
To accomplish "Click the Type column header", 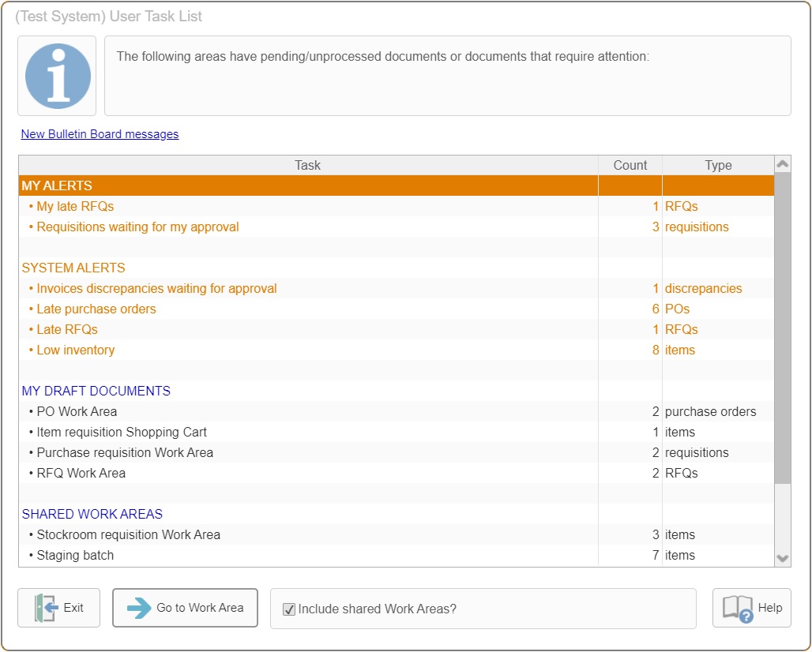I will coord(718,165).
